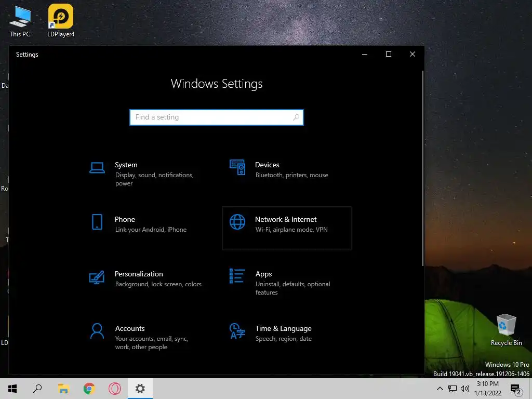Screen dimensions: 532x399
Task: Click the Settings gear on the taskbar
Action: click(x=140, y=389)
